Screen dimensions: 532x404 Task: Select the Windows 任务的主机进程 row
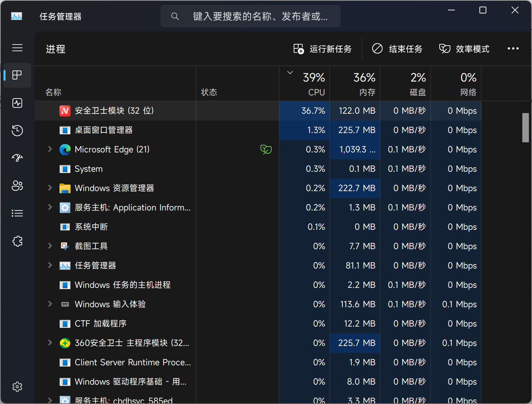(x=258, y=285)
